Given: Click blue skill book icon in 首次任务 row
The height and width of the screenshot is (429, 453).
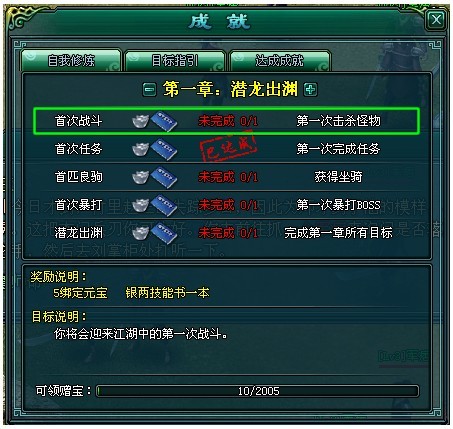Looking at the screenshot, I should 164,149.
